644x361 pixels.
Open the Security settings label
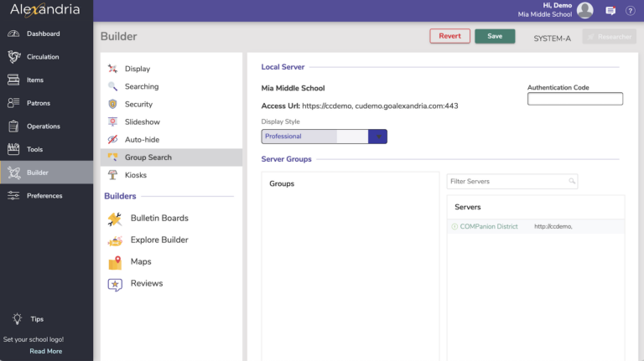click(x=138, y=104)
